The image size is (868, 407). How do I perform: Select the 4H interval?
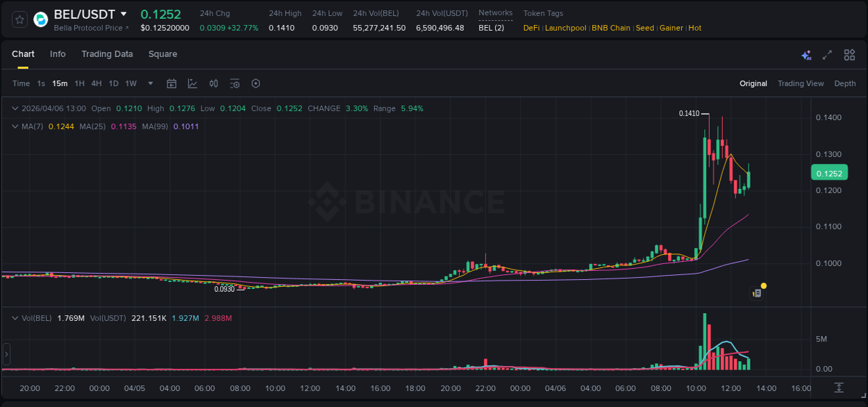[96, 83]
